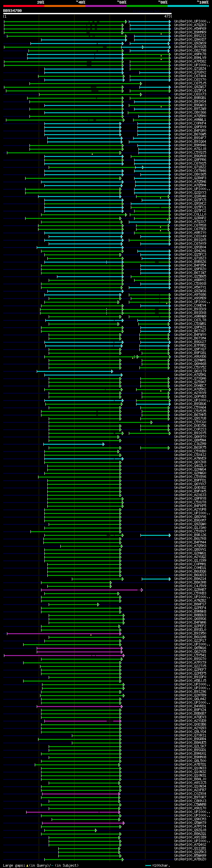Viewport: 212px width, 868px height.
Task: Select UniRef100_Q9FRY9 hit label
Action: click(x=190, y=127)
